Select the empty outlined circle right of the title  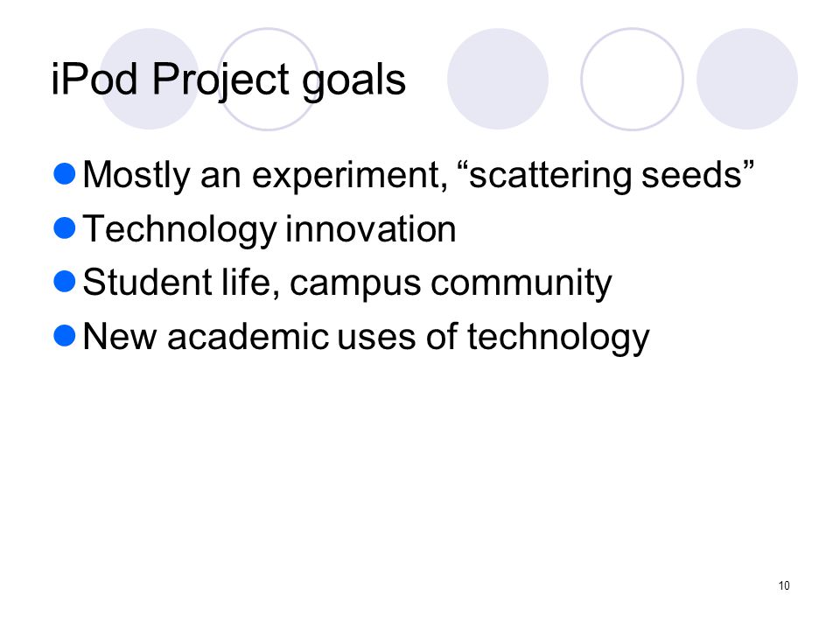click(632, 79)
